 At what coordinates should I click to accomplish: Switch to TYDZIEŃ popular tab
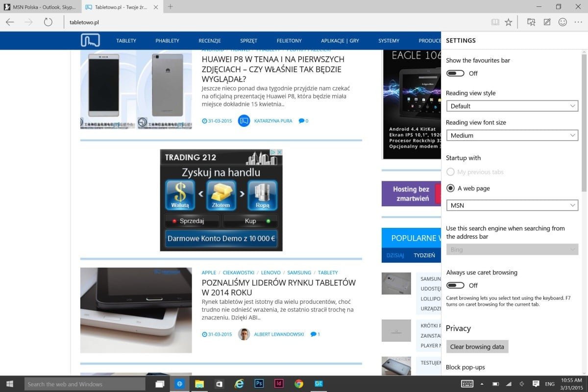pyautogui.click(x=424, y=255)
